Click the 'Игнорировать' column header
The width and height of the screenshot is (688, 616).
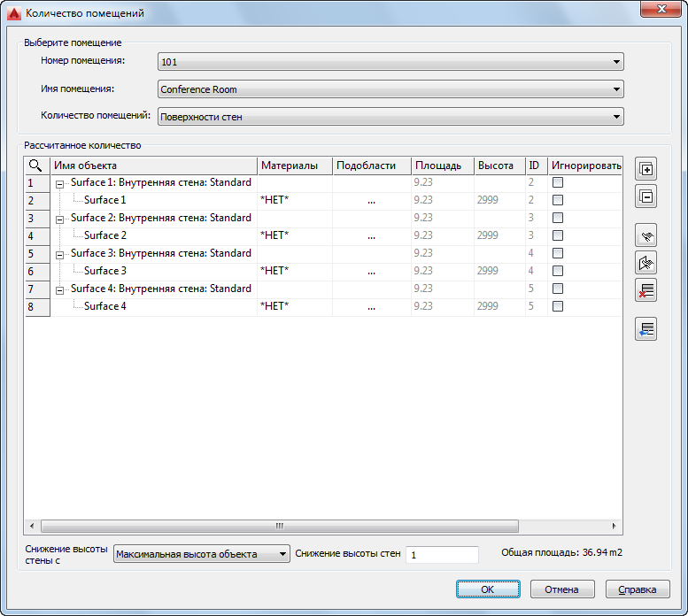click(x=585, y=166)
